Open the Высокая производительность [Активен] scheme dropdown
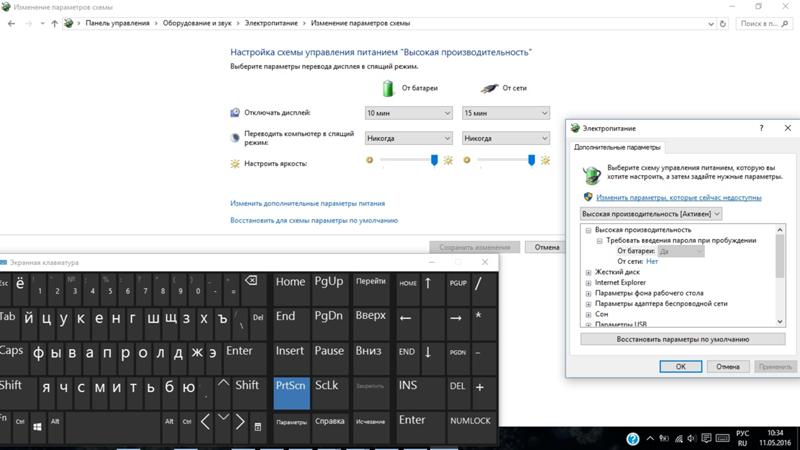 pyautogui.click(x=651, y=214)
